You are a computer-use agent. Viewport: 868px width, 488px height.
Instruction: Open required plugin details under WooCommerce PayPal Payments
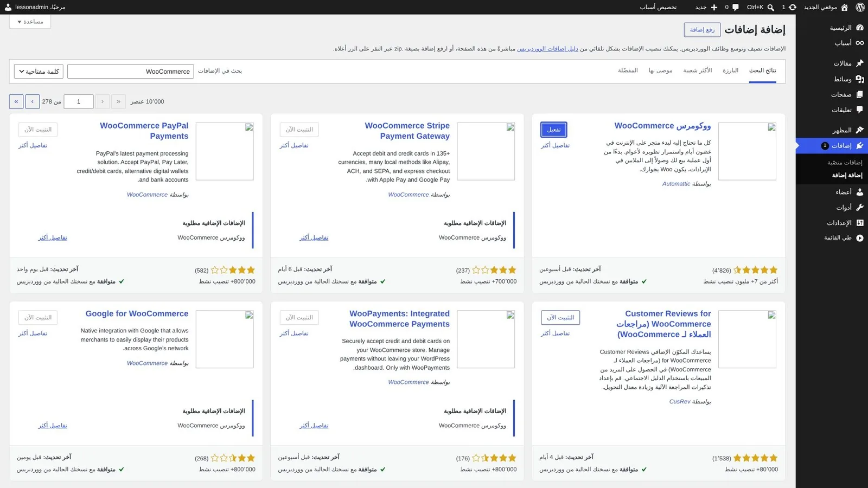click(x=53, y=237)
